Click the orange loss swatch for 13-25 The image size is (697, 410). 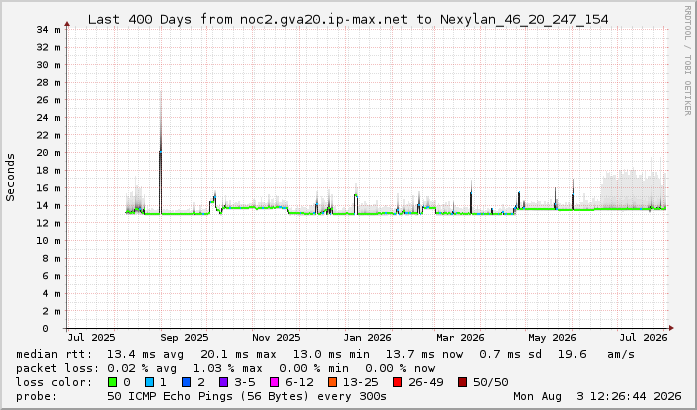coord(332,382)
